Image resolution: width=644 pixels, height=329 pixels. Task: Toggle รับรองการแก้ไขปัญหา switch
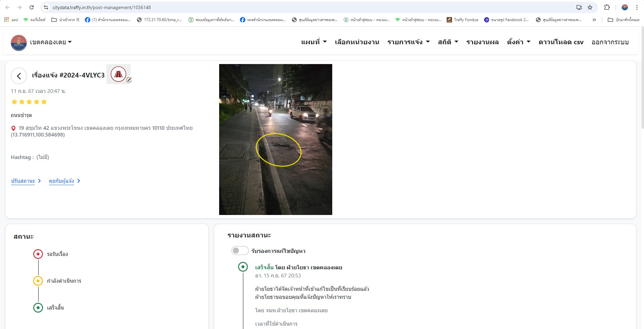(240, 251)
